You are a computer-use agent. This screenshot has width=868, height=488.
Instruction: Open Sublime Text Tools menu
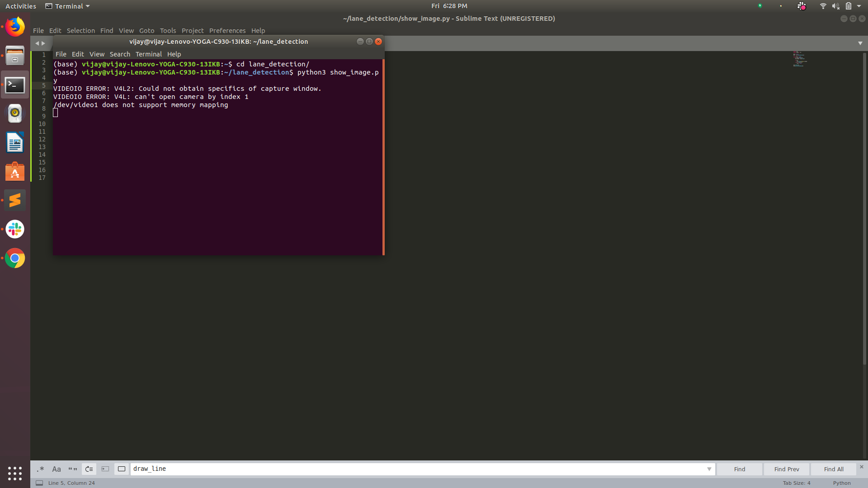[x=168, y=31]
